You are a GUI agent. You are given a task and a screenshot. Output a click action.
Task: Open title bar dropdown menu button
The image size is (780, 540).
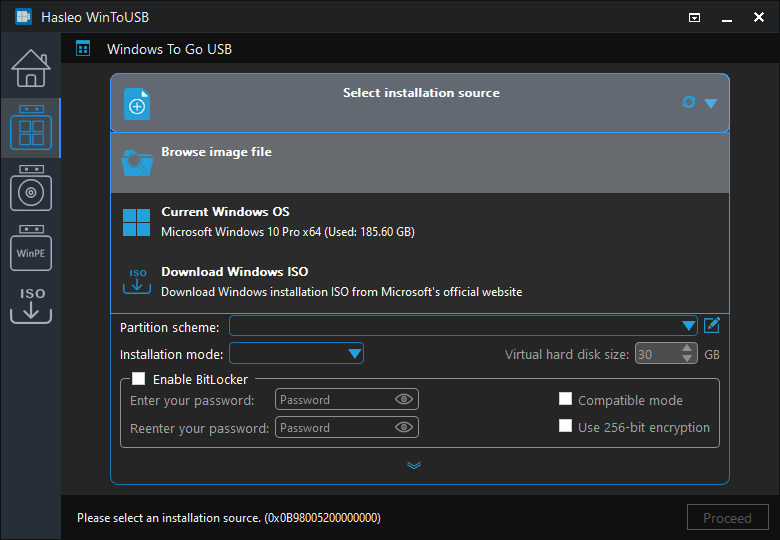point(694,17)
